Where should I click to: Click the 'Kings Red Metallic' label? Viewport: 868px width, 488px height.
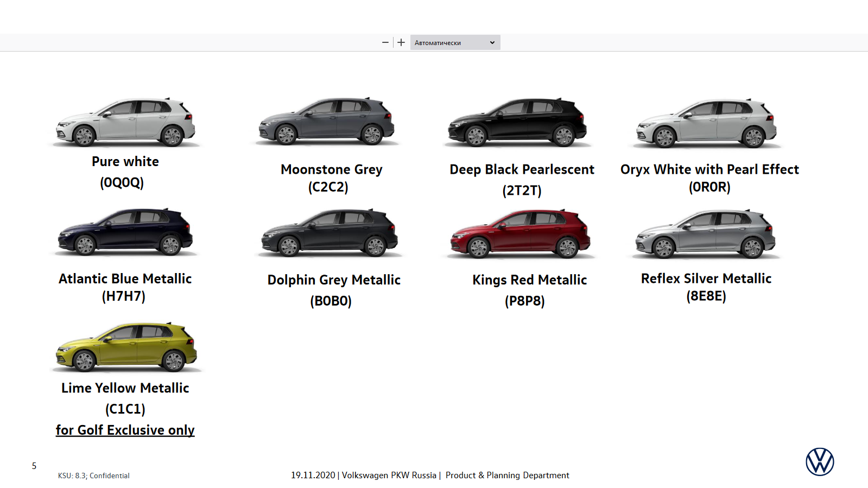[x=530, y=280]
